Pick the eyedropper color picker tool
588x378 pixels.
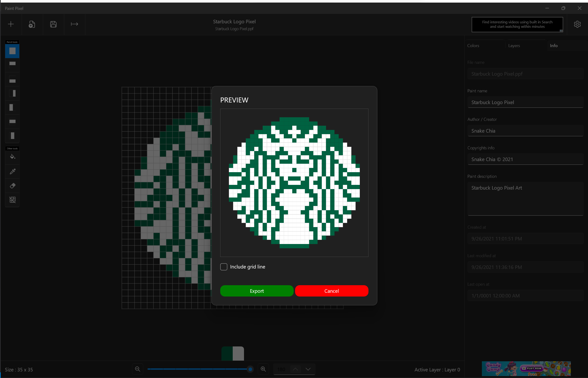[x=12, y=171]
